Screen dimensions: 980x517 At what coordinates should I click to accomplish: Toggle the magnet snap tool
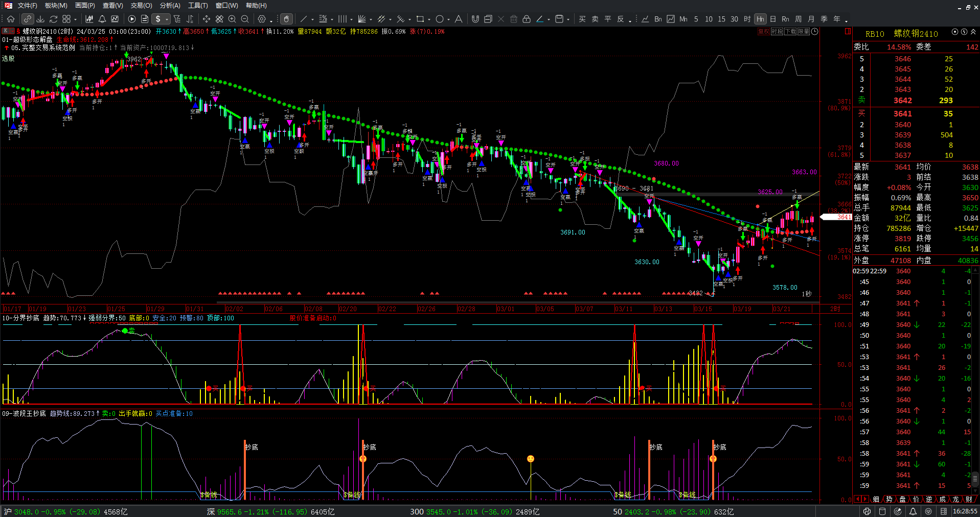click(x=475, y=19)
